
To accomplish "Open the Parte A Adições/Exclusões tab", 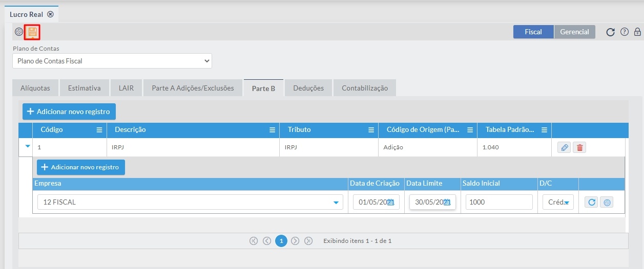I will 193,88.
